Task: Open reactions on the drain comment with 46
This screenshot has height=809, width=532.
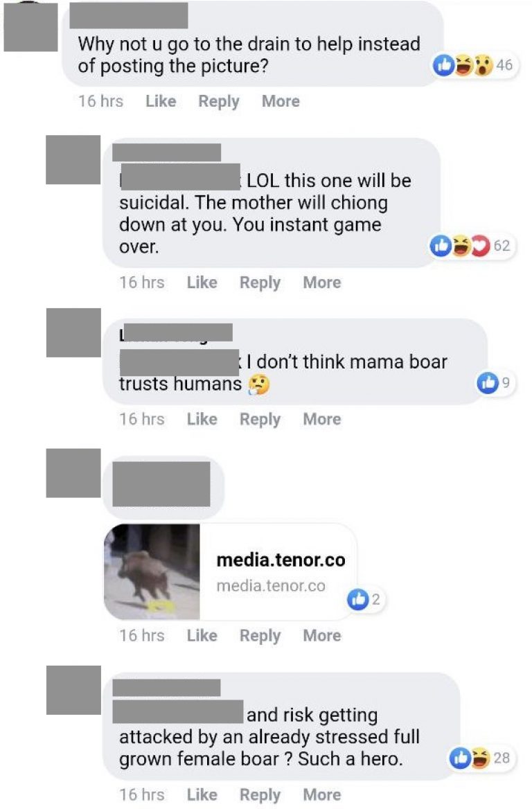Action: 474,65
